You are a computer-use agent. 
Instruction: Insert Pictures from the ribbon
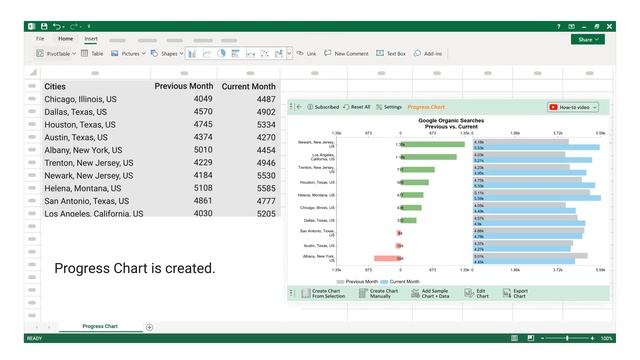[x=125, y=53]
